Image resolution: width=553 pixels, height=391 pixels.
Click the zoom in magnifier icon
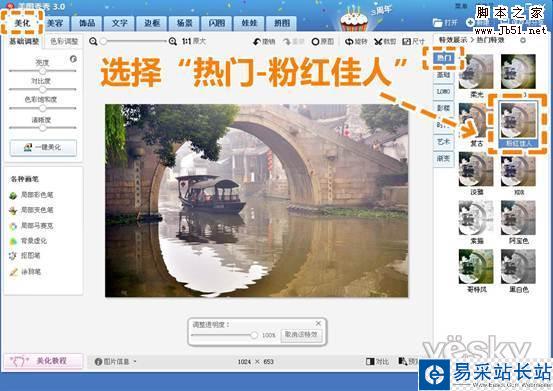click(172, 41)
